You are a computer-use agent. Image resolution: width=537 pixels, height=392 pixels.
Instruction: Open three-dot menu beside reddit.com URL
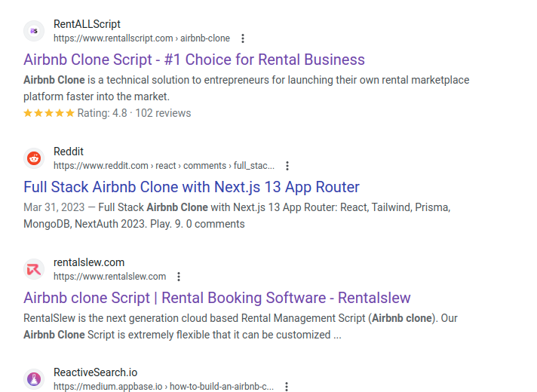pyautogui.click(x=287, y=166)
